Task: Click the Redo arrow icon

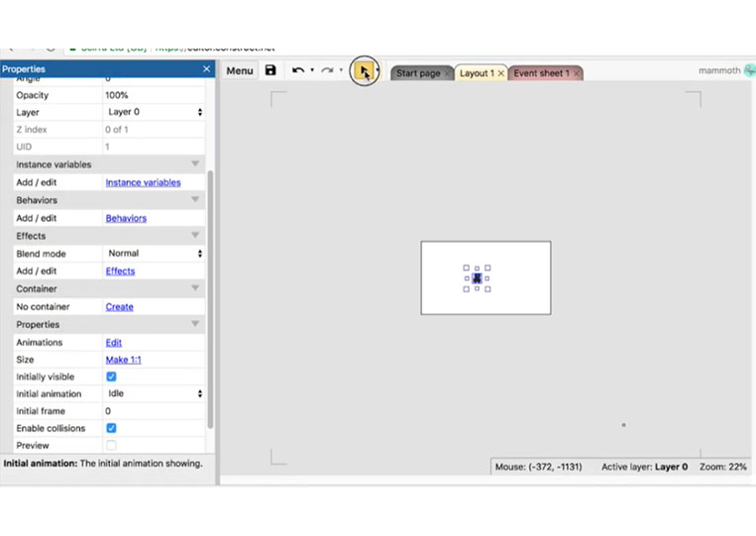Action: click(x=327, y=70)
